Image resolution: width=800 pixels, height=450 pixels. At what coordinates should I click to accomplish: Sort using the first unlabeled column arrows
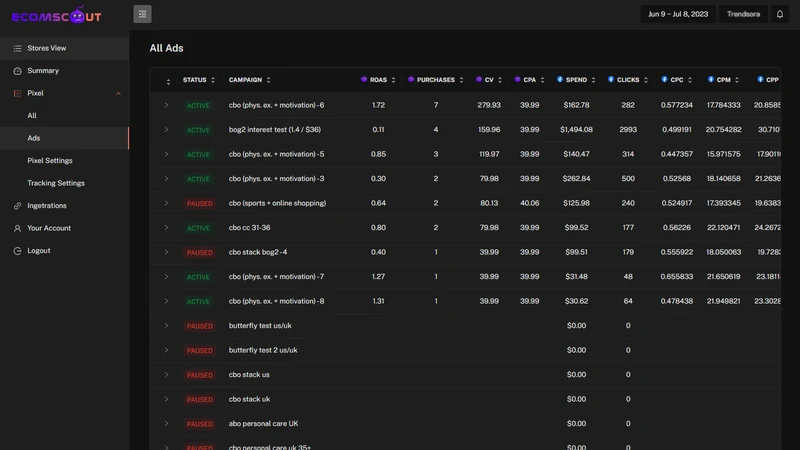coord(168,82)
